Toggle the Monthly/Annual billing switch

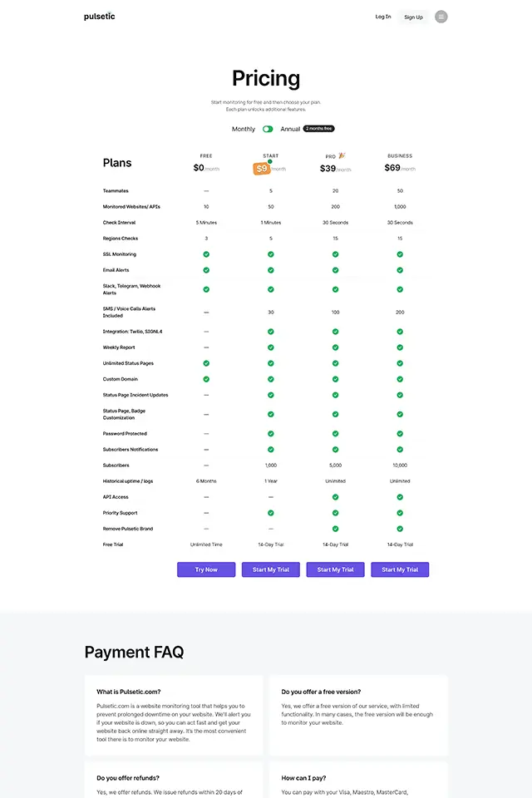pos(268,129)
